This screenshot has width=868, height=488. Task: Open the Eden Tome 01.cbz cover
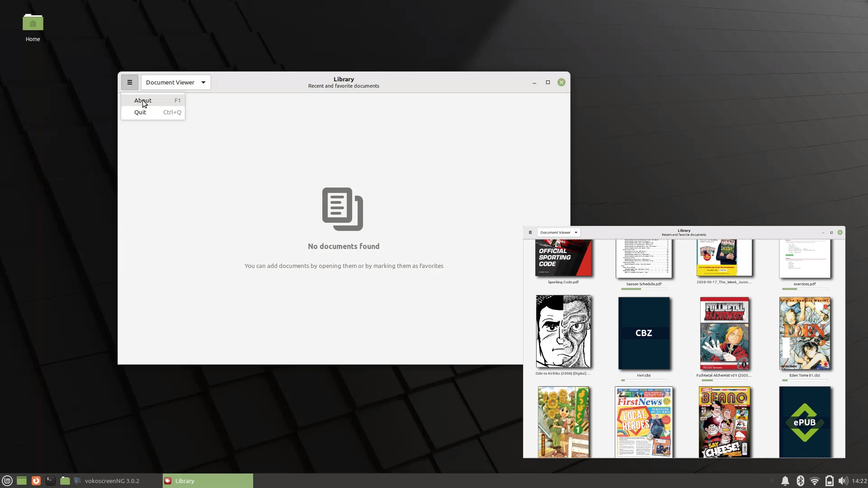805,333
